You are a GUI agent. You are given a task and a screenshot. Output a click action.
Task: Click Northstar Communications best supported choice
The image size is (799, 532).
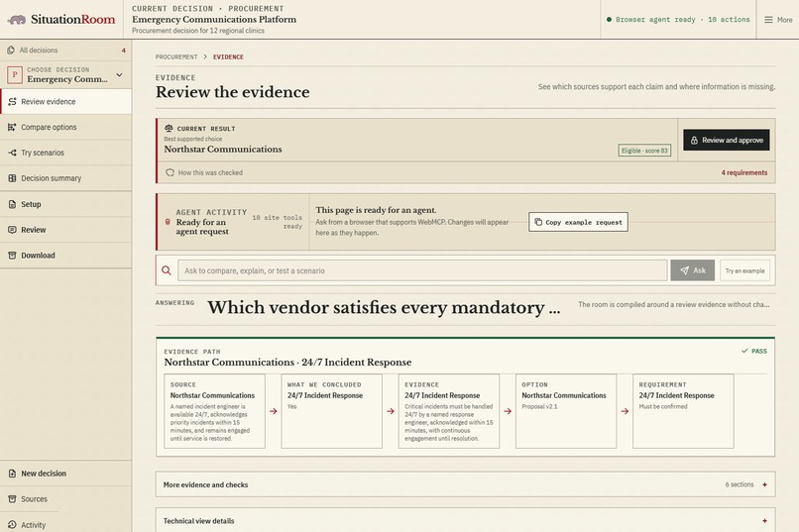click(x=223, y=150)
